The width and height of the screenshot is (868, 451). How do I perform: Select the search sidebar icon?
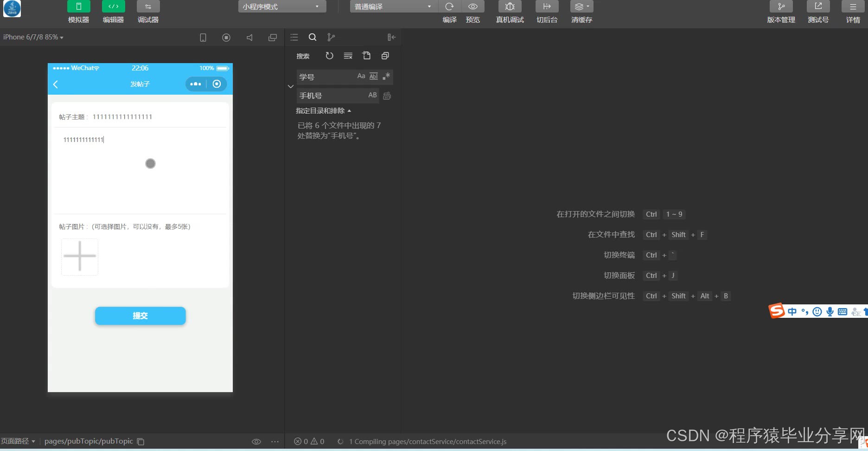313,37
